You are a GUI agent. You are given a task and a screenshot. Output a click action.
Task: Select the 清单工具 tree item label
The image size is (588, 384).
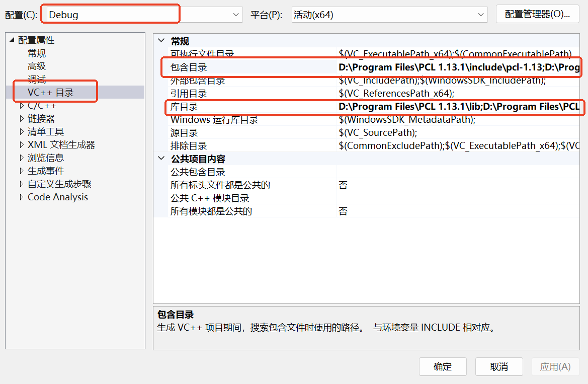point(46,132)
